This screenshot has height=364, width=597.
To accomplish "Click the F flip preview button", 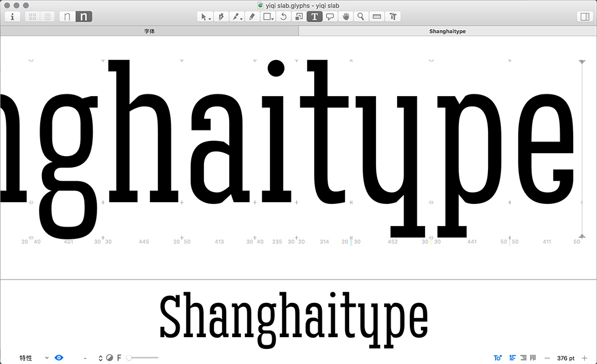I will coord(119,358).
